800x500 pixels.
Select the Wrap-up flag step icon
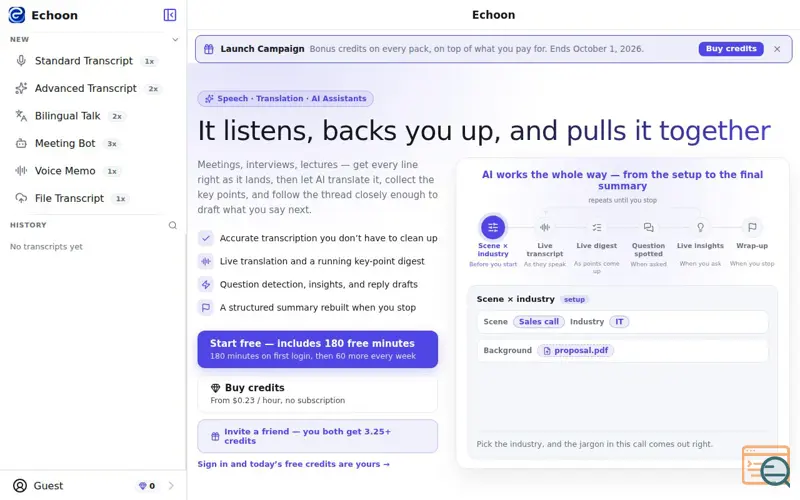click(752, 227)
